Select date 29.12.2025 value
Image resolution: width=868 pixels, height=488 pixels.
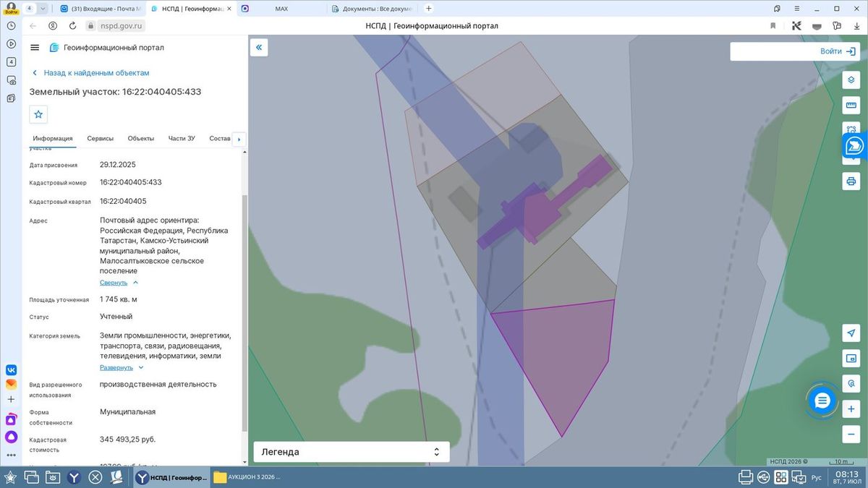(x=118, y=164)
